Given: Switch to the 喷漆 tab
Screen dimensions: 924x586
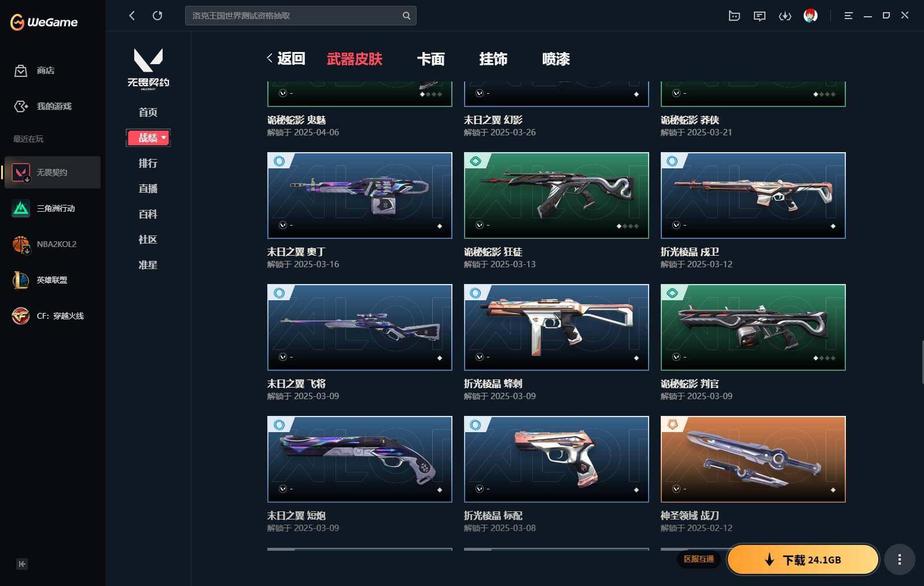Looking at the screenshot, I should 556,59.
